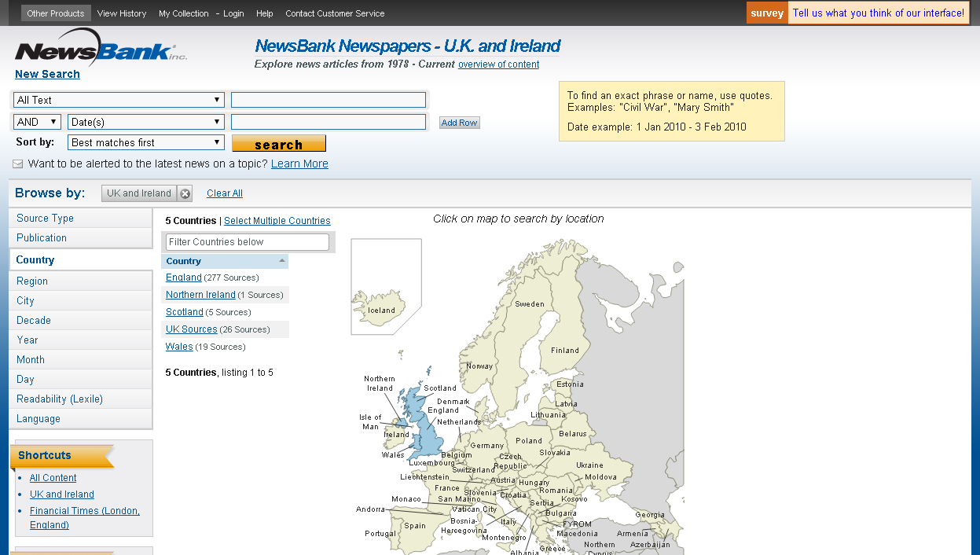Open the Best matches first sort dropdown
The image size is (980, 555).
pos(145,142)
